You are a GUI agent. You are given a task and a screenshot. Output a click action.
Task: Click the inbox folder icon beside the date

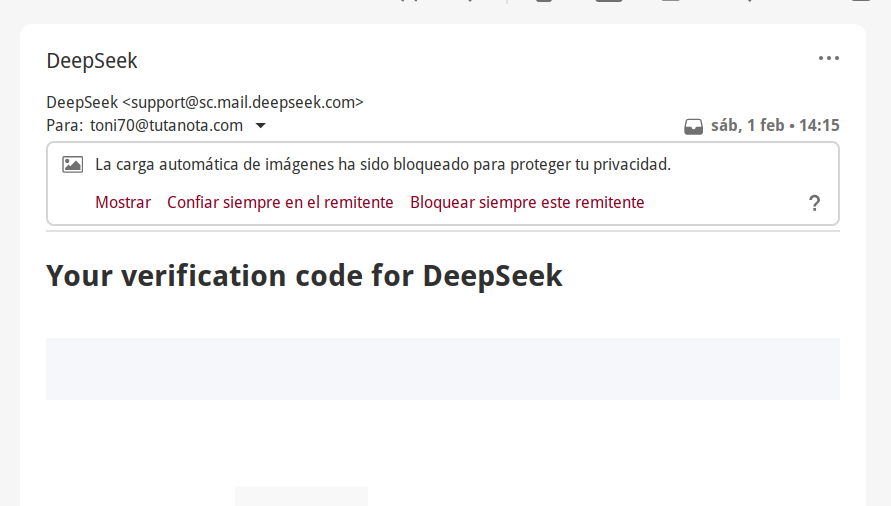pos(693,126)
